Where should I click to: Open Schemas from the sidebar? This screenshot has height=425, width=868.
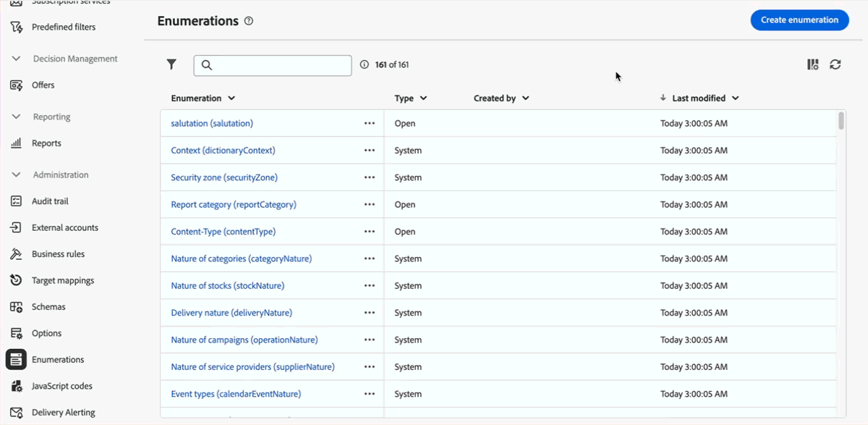point(48,307)
